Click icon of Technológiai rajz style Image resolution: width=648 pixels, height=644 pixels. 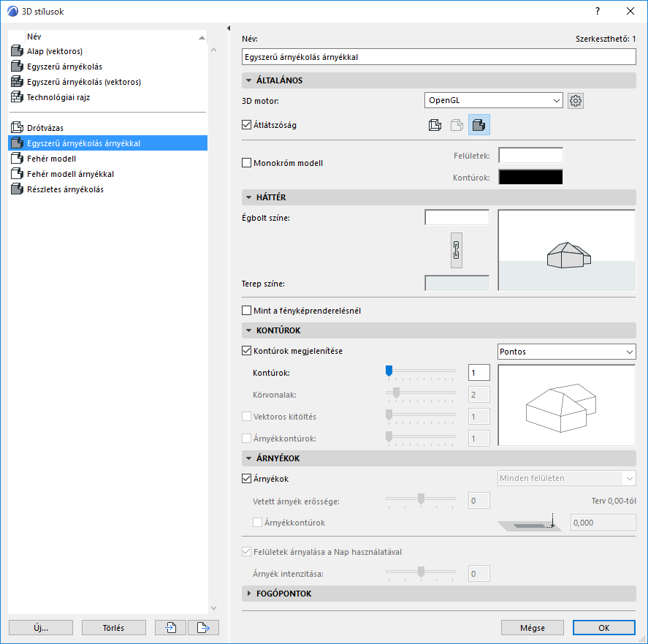click(17, 97)
